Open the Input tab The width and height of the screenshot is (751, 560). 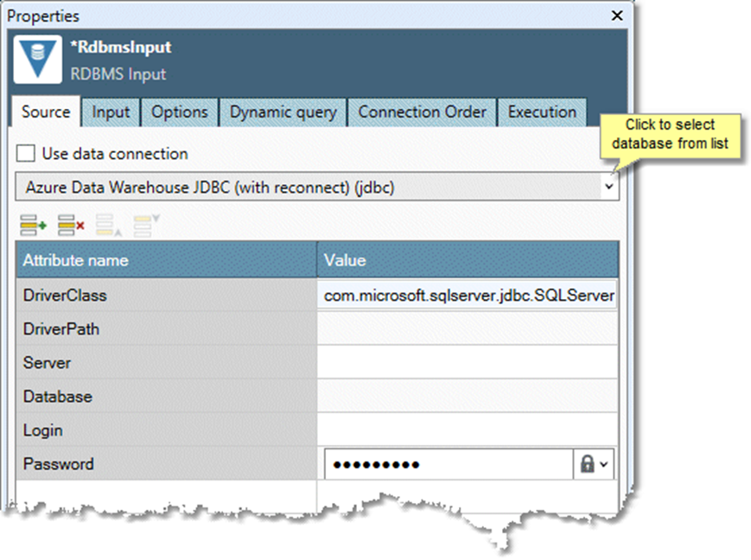pyautogui.click(x=111, y=112)
